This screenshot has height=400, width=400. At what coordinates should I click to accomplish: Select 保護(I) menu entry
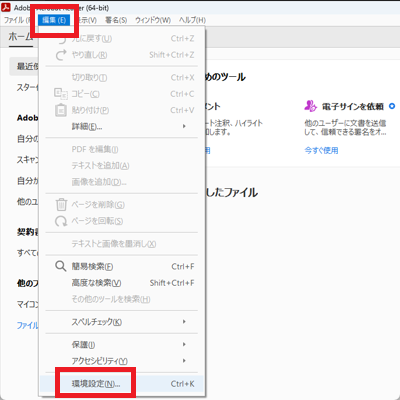122,345
